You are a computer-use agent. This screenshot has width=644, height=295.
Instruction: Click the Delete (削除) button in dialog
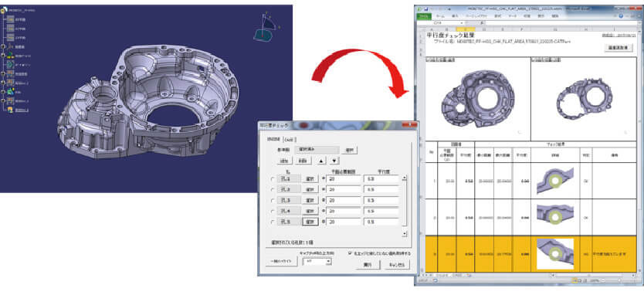(x=303, y=161)
